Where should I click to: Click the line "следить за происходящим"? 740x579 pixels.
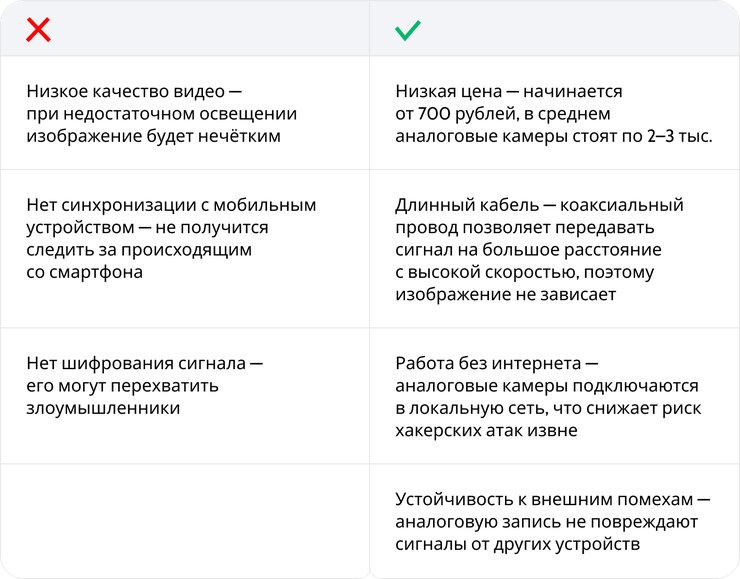coord(139,250)
